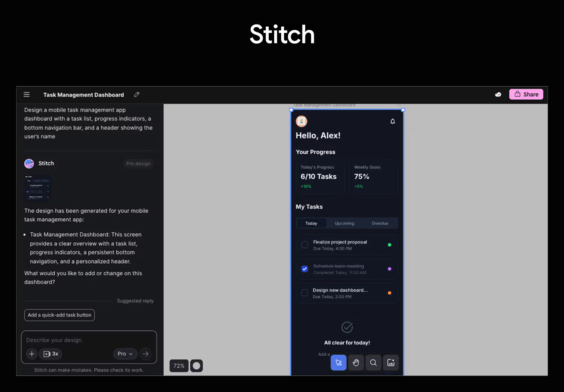This screenshot has width=564, height=392.
Task: Open the 3x variations selector
Action: (50, 354)
